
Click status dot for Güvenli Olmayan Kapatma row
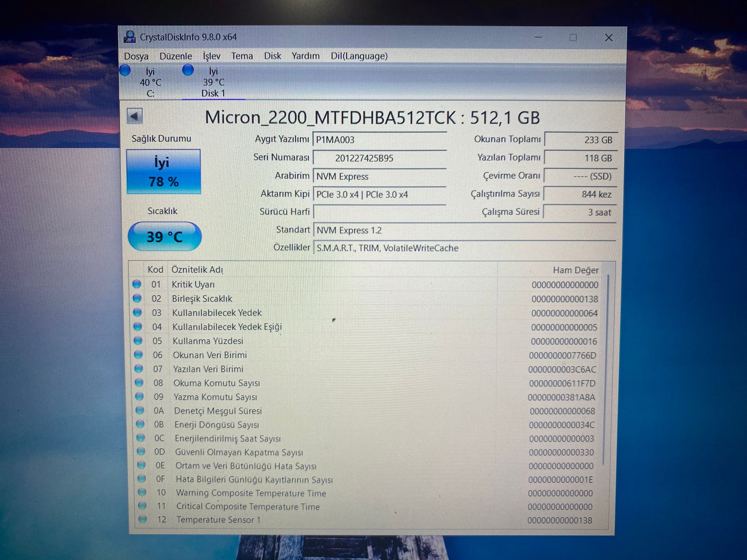pyautogui.click(x=141, y=451)
